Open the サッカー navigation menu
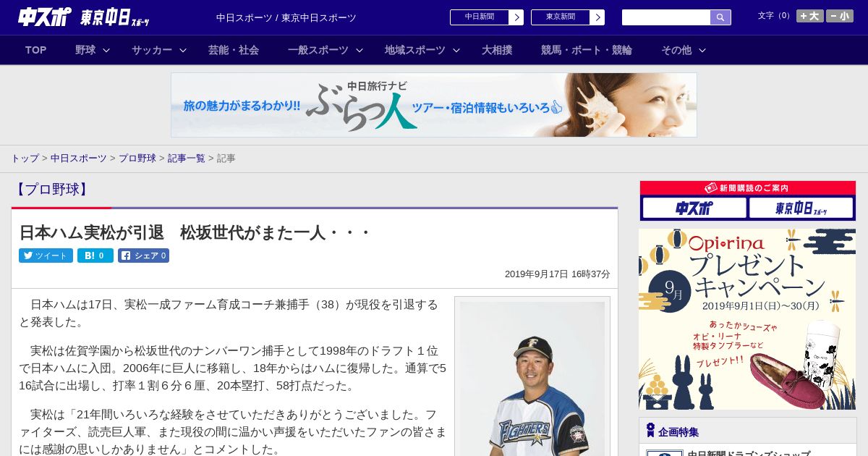 click(152, 50)
